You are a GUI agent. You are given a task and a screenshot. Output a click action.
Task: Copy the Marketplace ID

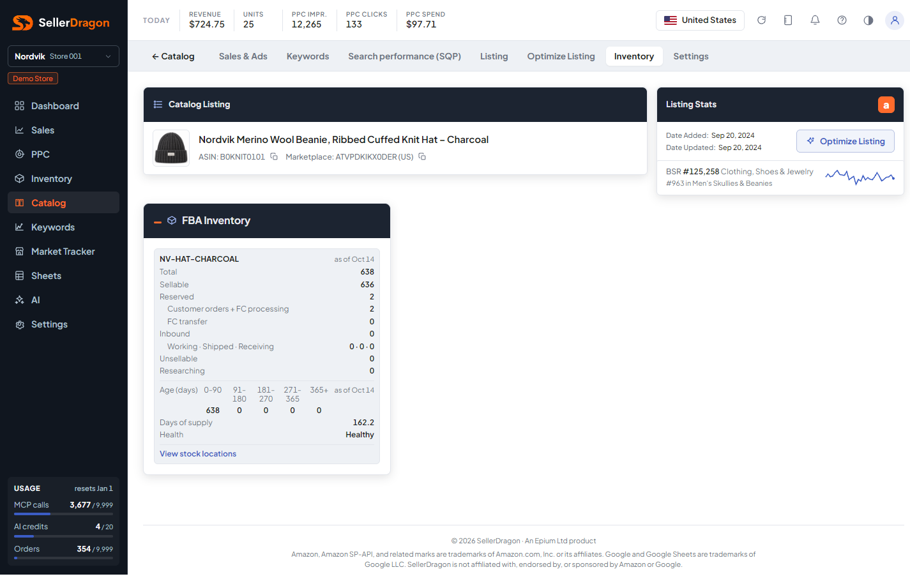(x=422, y=156)
